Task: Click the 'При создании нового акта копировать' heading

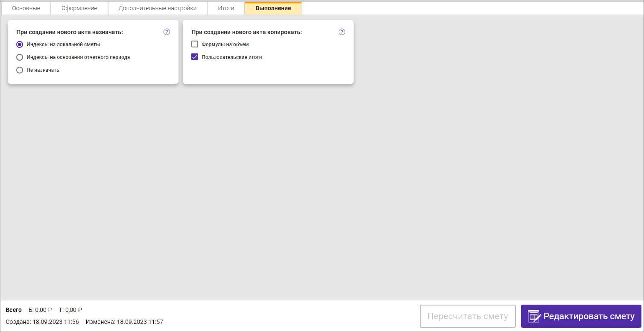Action: [x=246, y=32]
